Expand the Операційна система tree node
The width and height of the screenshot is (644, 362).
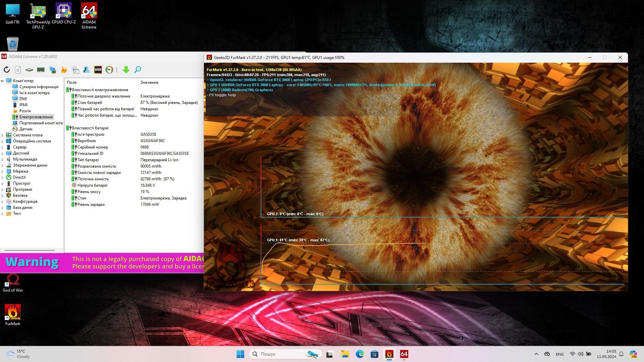click(x=2, y=141)
